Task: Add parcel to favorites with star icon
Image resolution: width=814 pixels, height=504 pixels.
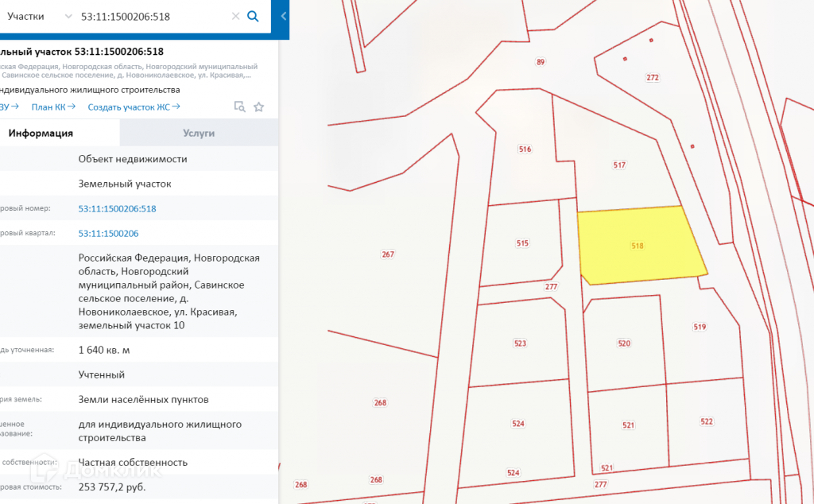Action: [258, 107]
